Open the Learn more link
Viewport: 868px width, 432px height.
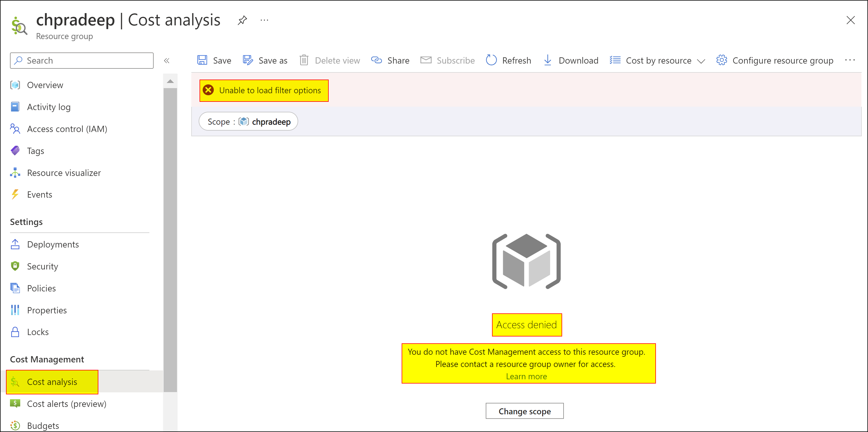coord(526,376)
